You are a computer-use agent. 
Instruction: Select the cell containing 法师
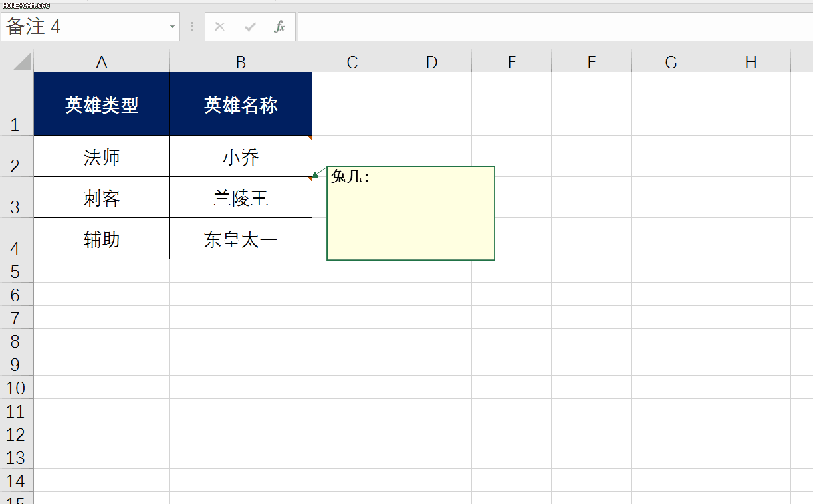pyautogui.click(x=102, y=156)
